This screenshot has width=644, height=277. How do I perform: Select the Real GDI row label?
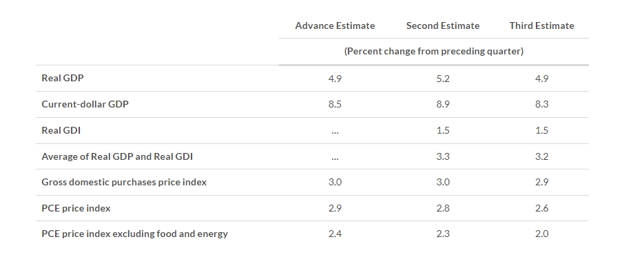click(61, 130)
